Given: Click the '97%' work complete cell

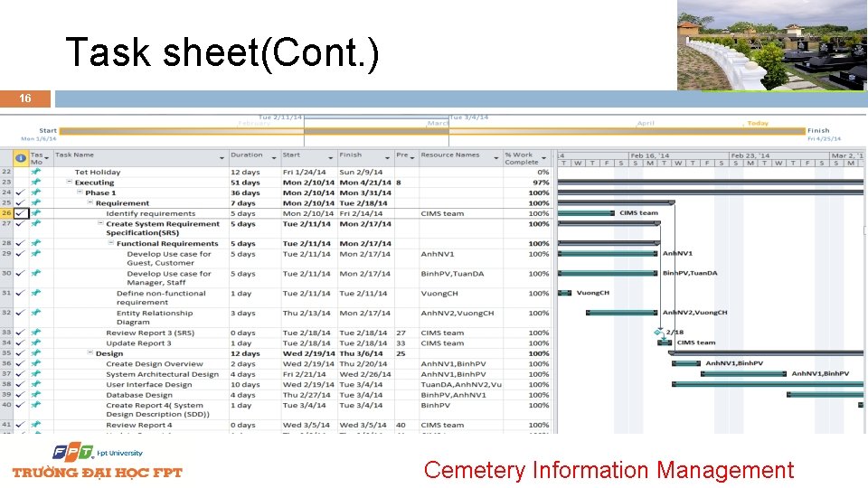Looking at the screenshot, I should (541, 183).
